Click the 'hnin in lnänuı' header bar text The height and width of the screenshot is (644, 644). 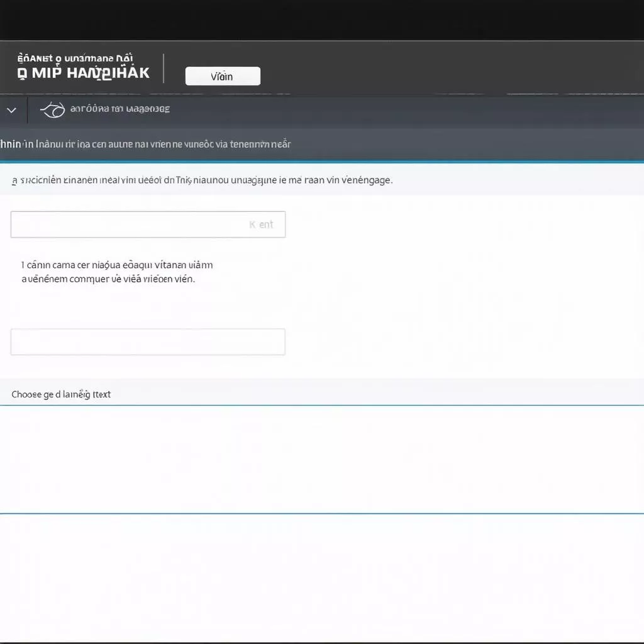pyautogui.click(x=145, y=144)
